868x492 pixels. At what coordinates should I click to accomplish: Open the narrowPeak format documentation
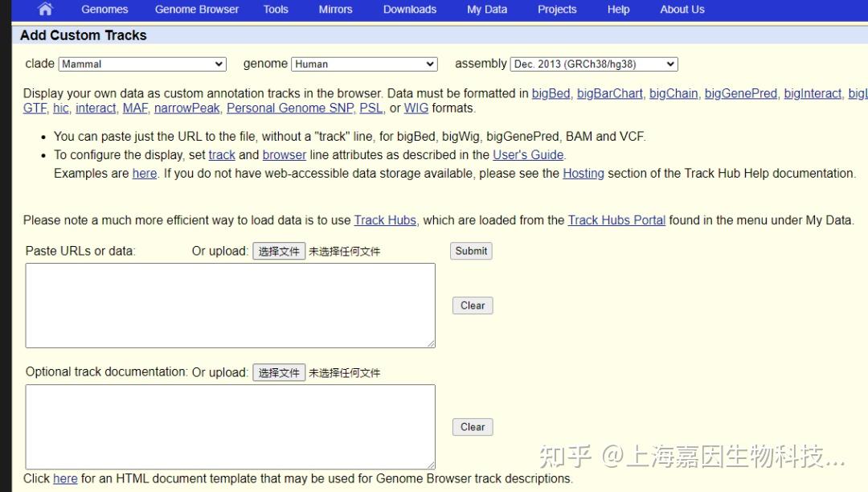click(186, 107)
